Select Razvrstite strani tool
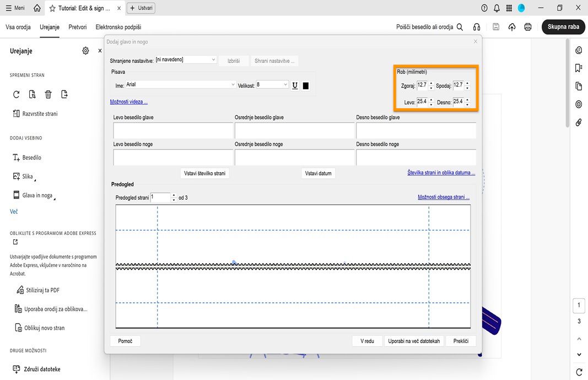The height and width of the screenshot is (380, 588). point(35,114)
